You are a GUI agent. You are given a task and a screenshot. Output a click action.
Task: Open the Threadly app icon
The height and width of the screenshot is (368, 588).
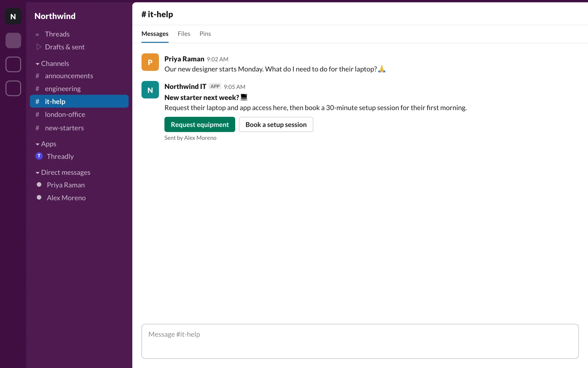(x=39, y=156)
